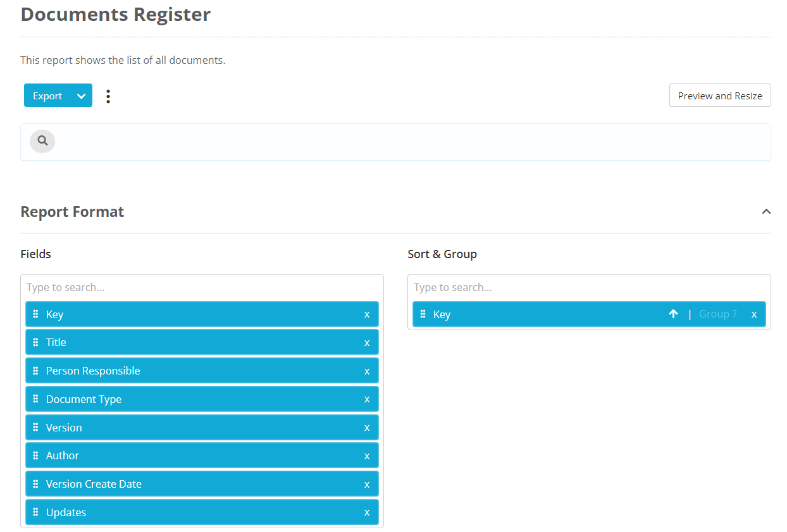Remove Key from the Sort & Group list
The width and height of the screenshot is (787, 532).
[754, 314]
